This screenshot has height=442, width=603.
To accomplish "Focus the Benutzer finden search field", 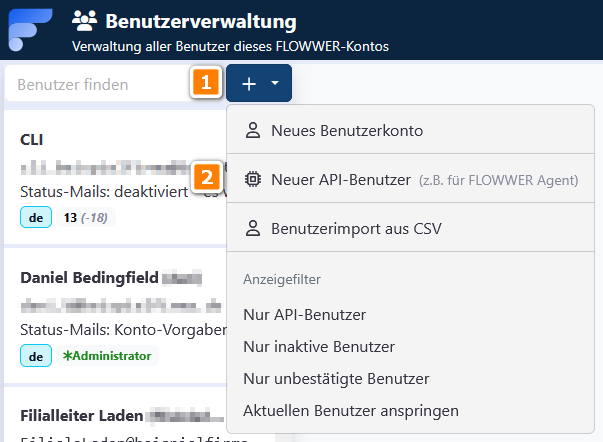I will point(95,85).
